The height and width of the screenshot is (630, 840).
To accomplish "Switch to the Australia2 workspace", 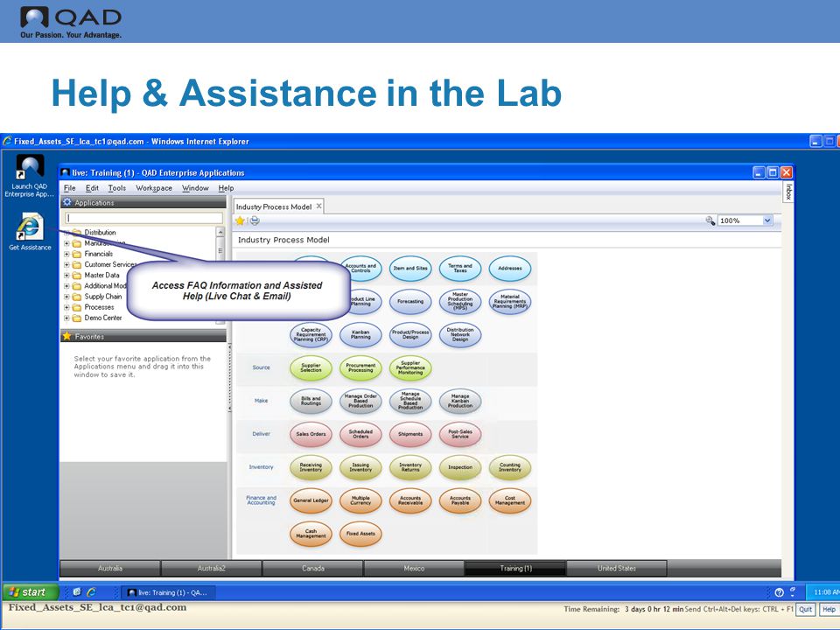I will click(212, 569).
